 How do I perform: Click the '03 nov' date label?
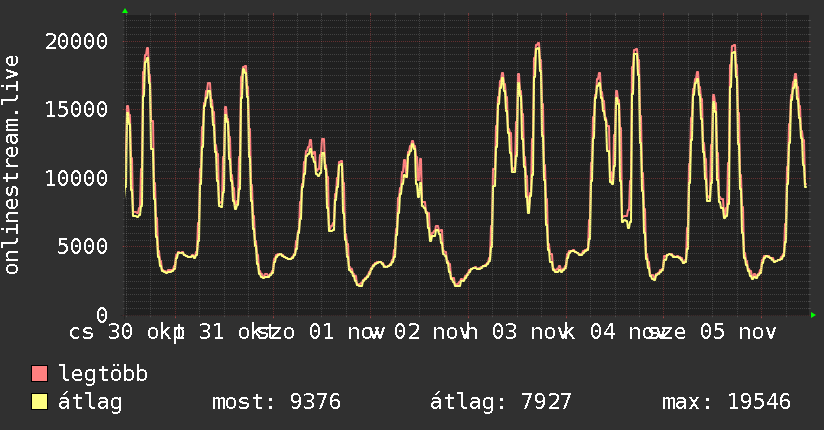[x=530, y=332]
